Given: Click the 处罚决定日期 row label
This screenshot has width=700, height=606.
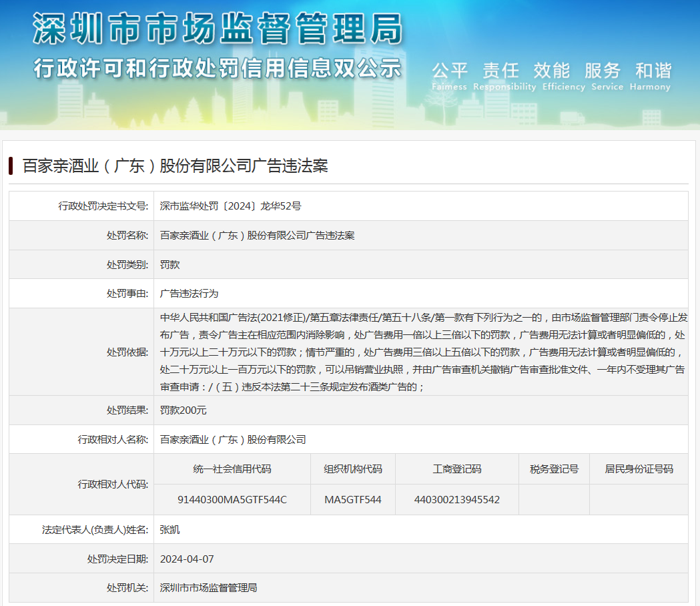Looking at the screenshot, I should pyautogui.click(x=118, y=559).
